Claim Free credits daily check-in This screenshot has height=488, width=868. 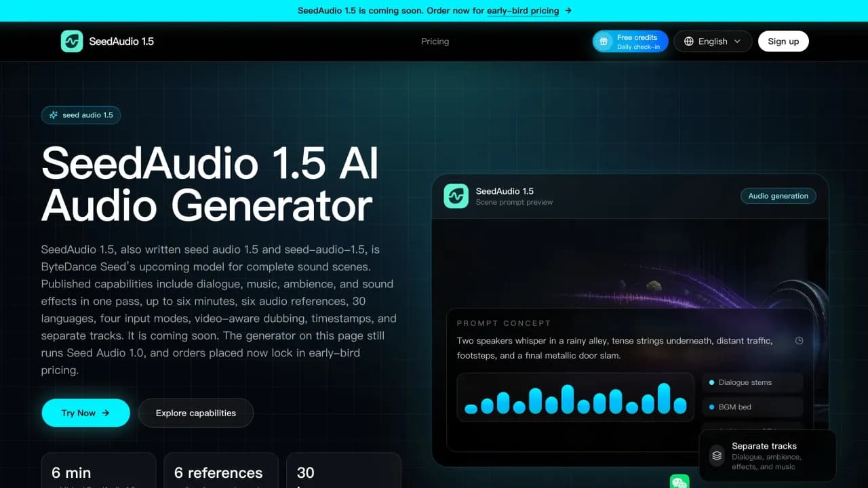tap(630, 41)
